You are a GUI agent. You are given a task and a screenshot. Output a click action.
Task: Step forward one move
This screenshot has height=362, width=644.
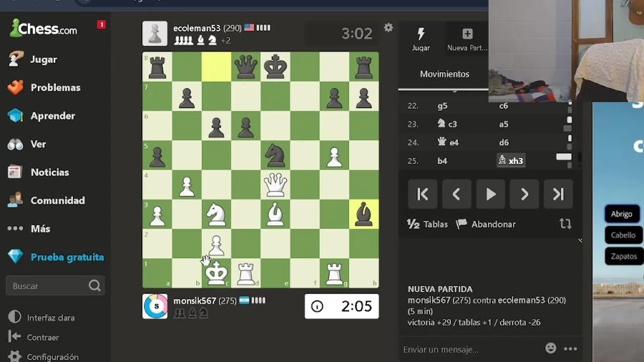[524, 194]
